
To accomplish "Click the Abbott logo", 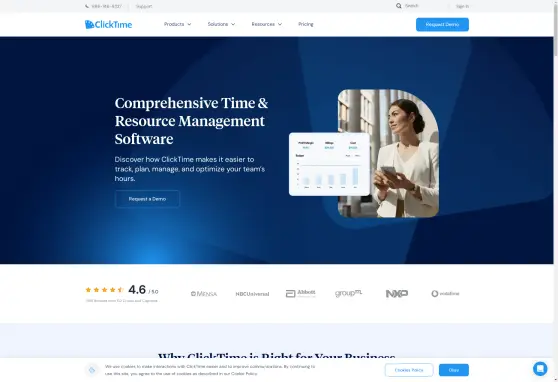I will 301,293.
